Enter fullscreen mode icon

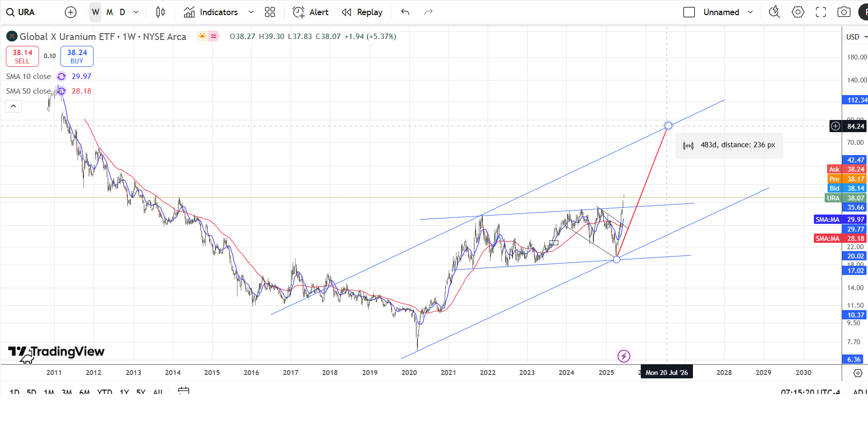[x=821, y=12]
